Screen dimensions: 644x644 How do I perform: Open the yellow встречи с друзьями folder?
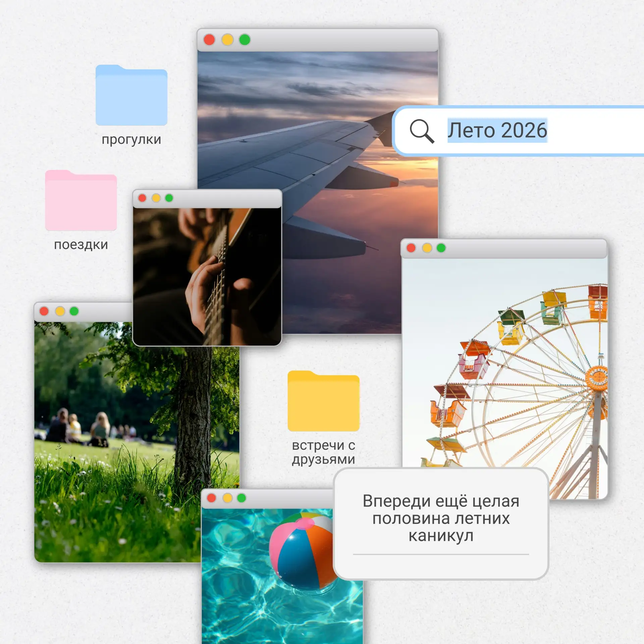tap(323, 401)
